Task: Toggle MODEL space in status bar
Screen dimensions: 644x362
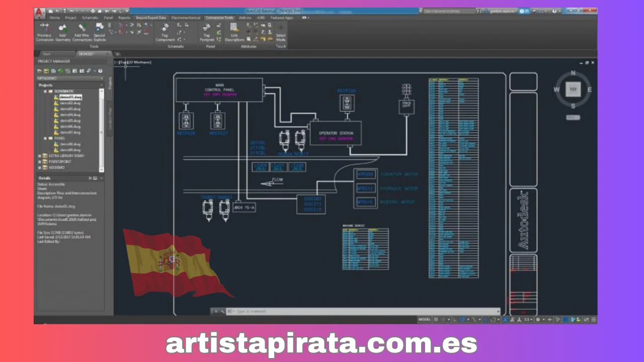Action: click(x=425, y=319)
